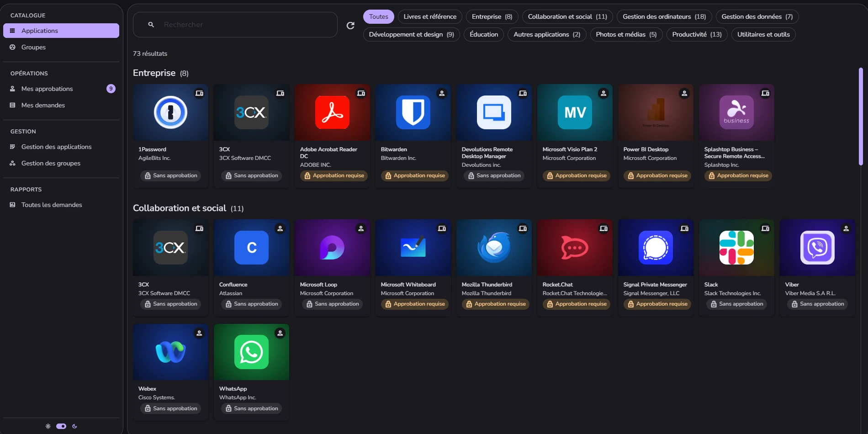This screenshot has height=434, width=868.
Task: Click the Entreprise (8) section heading
Action: point(161,73)
